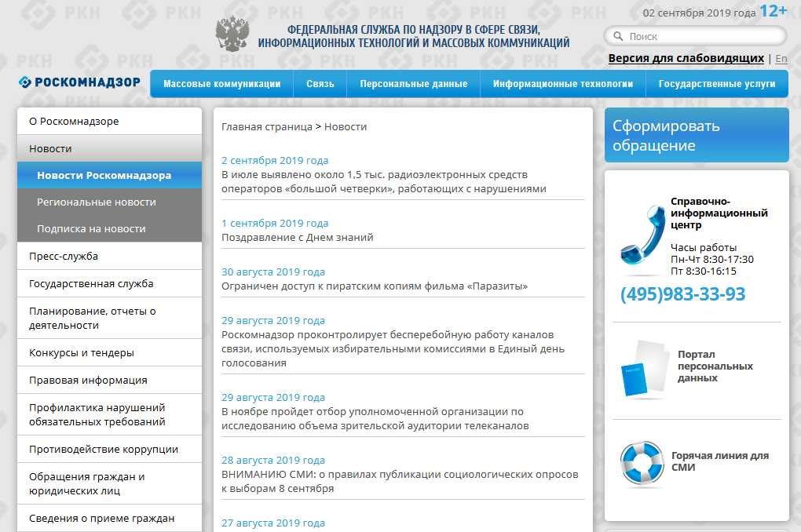Expand the Пресс-служба sidebar section
Image resolution: width=801 pixels, height=532 pixels.
[x=109, y=256]
